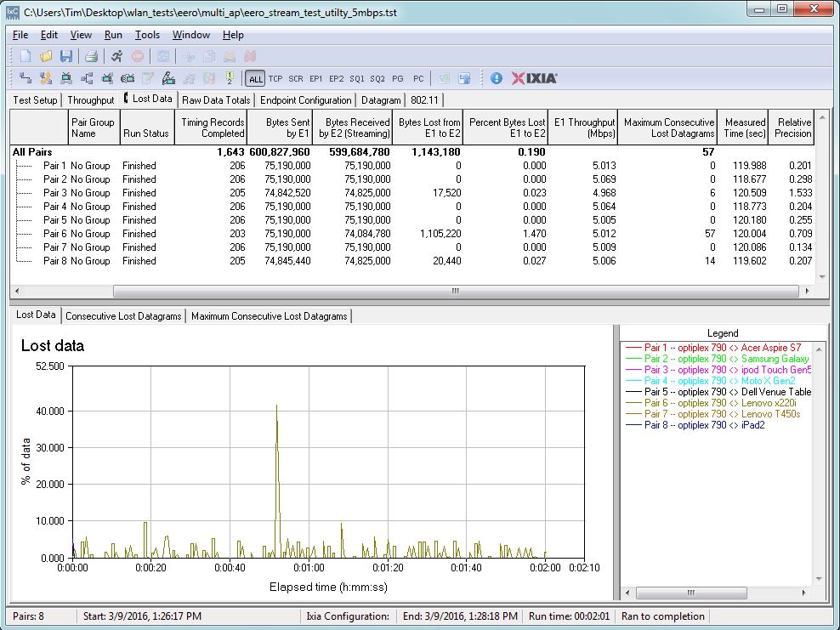
Task: Toggle the SQ1 filter button
Action: tap(357, 79)
